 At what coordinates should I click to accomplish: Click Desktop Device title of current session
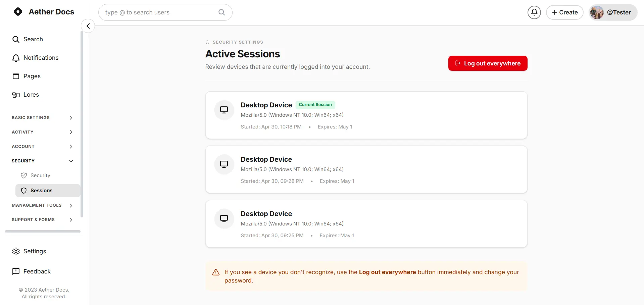[266, 105]
